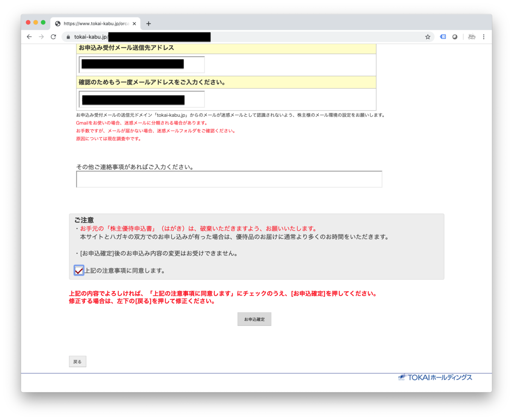
Task: Click the macOS green maximize window button
Action: coord(43,22)
